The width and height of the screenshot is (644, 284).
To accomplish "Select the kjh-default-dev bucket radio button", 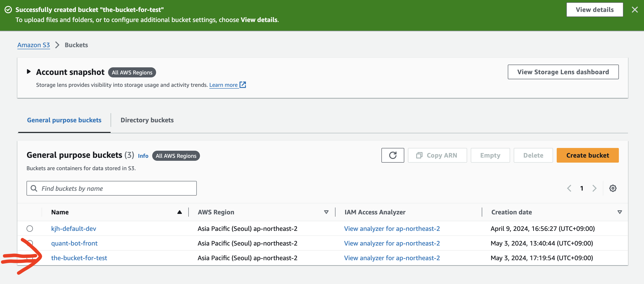I will pos(30,228).
